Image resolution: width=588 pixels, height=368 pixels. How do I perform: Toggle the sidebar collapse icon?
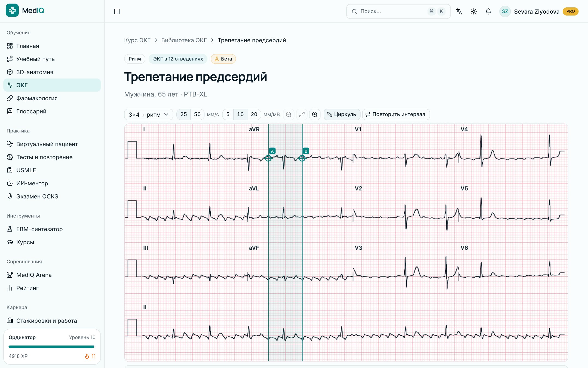[117, 11]
